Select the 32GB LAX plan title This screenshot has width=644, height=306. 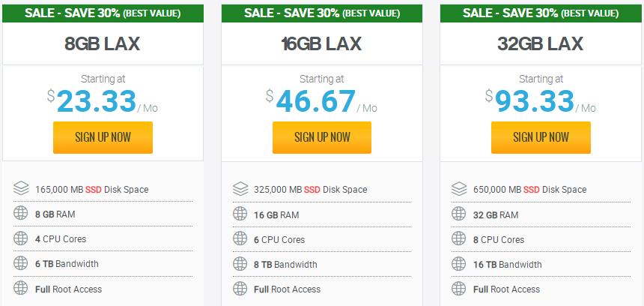(540, 43)
